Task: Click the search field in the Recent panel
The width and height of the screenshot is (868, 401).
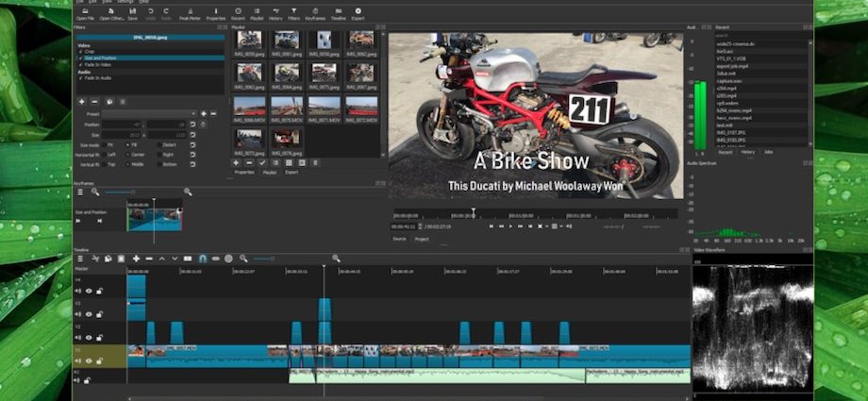Action: 761,35
